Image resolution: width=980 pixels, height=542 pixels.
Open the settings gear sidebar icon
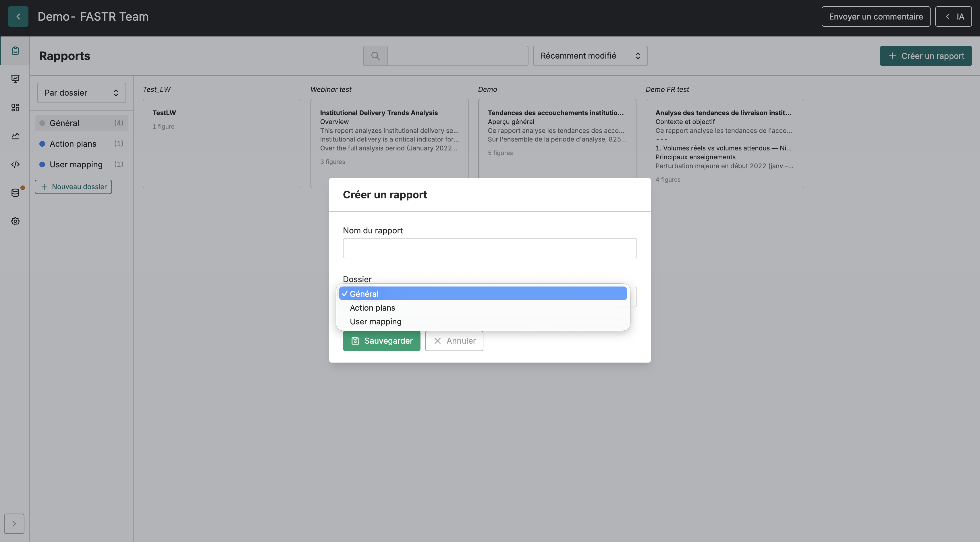click(x=15, y=221)
